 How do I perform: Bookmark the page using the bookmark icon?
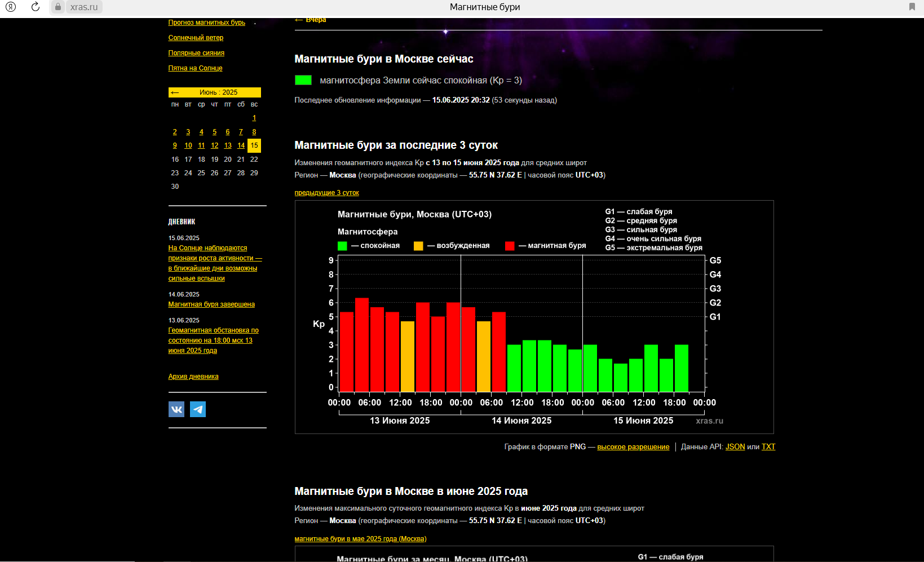(x=912, y=7)
